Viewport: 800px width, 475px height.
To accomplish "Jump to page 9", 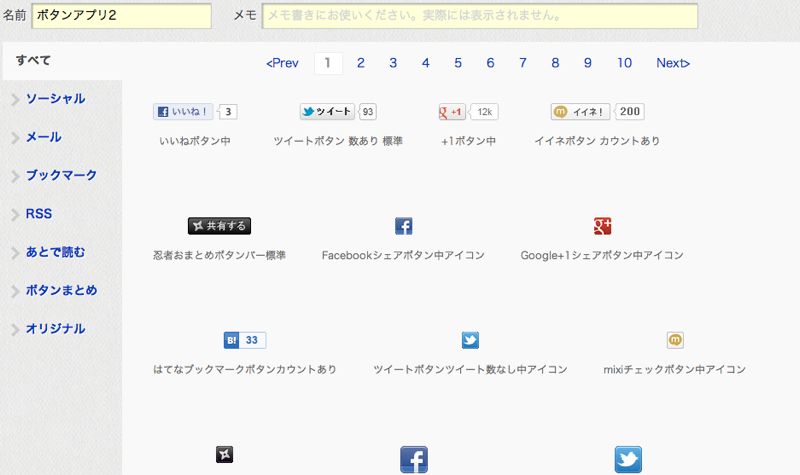I will (588, 63).
